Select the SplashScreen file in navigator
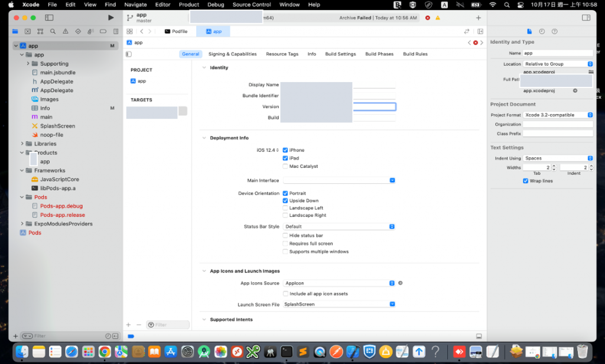This screenshot has width=605, height=364. coord(57,126)
